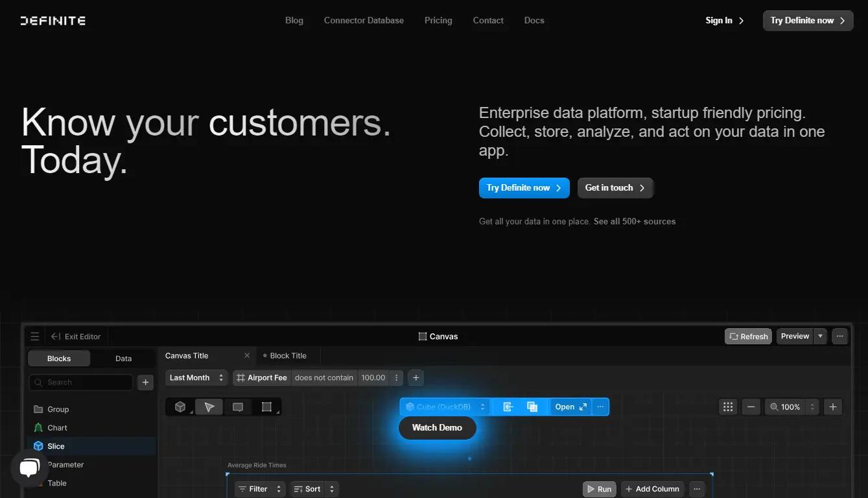This screenshot has height=498, width=868.
Task: Select the Slice block item
Action: click(91, 446)
